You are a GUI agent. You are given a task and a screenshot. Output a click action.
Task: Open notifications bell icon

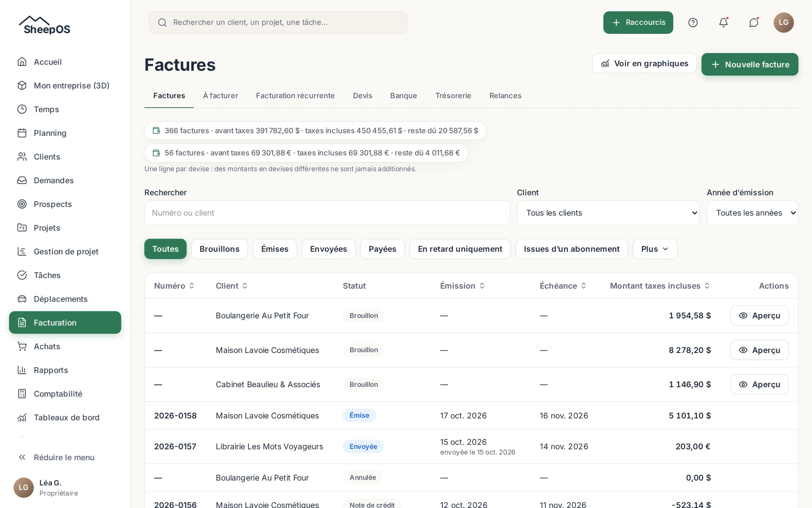click(x=723, y=23)
